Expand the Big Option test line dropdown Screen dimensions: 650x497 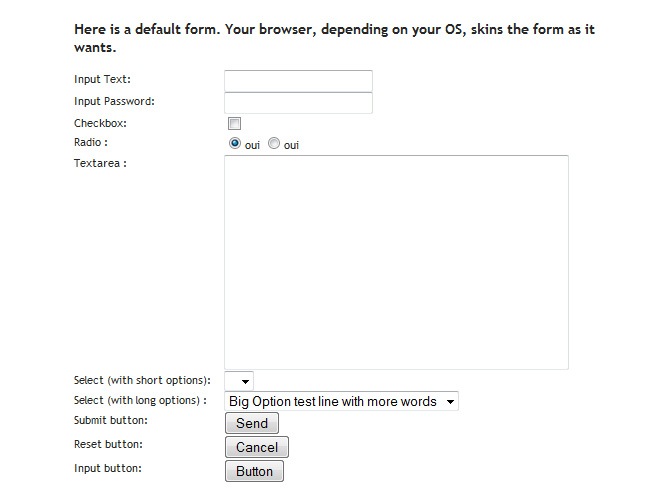point(341,402)
